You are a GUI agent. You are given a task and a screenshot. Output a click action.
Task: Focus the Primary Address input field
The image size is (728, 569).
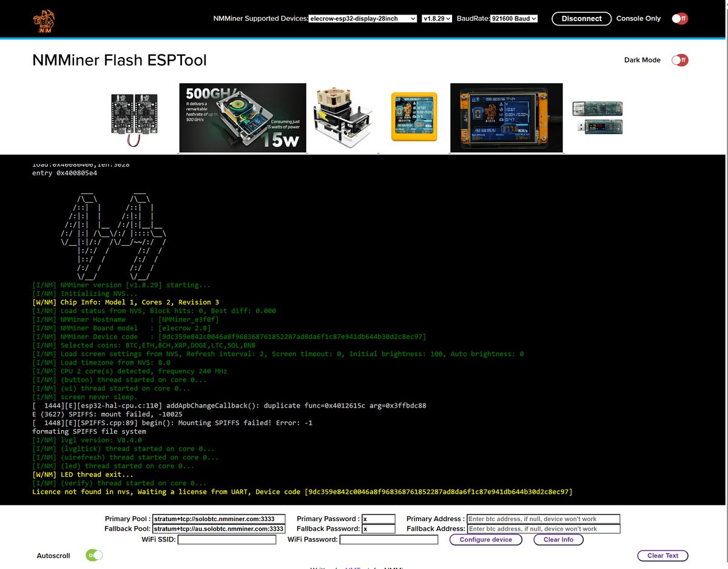[x=544, y=519]
